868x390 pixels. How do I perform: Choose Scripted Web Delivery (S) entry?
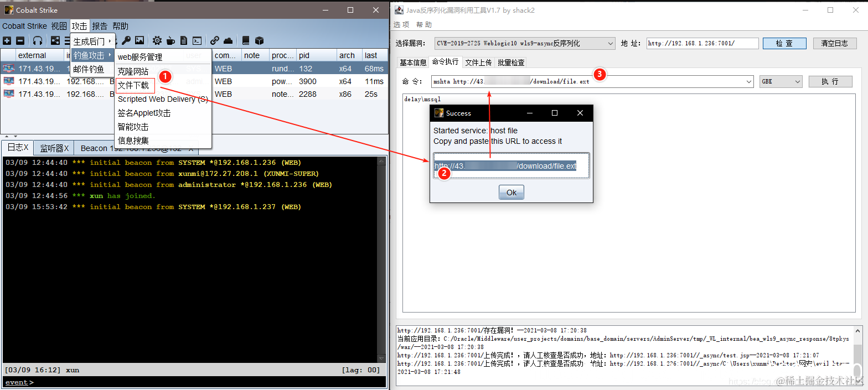tap(163, 99)
